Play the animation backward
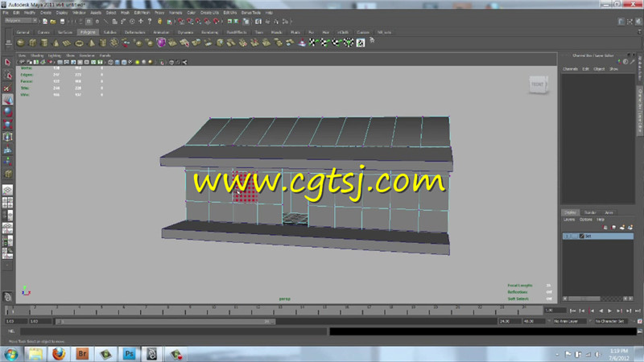Viewport: 644px width, 362px height. (x=601, y=311)
